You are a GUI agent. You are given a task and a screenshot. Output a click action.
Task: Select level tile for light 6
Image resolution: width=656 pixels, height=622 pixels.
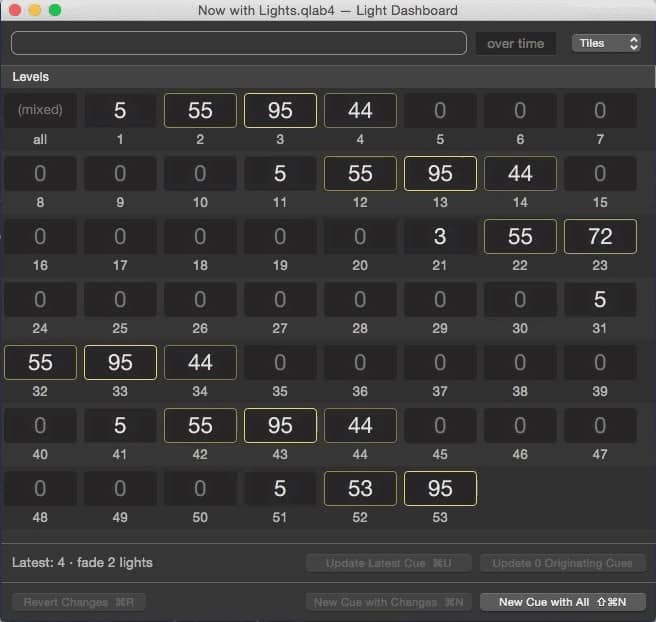[x=520, y=110]
